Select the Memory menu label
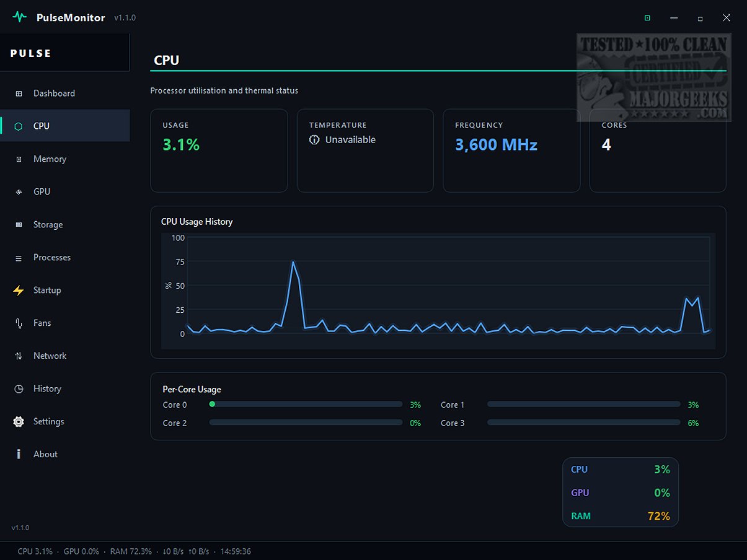Image resolution: width=747 pixels, height=560 pixels. coord(50,159)
